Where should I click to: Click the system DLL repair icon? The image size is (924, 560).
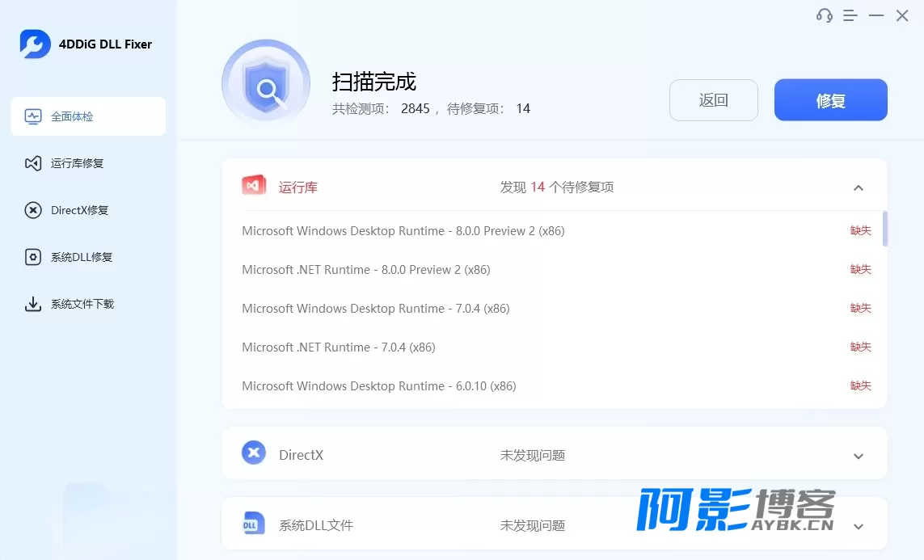tap(33, 257)
